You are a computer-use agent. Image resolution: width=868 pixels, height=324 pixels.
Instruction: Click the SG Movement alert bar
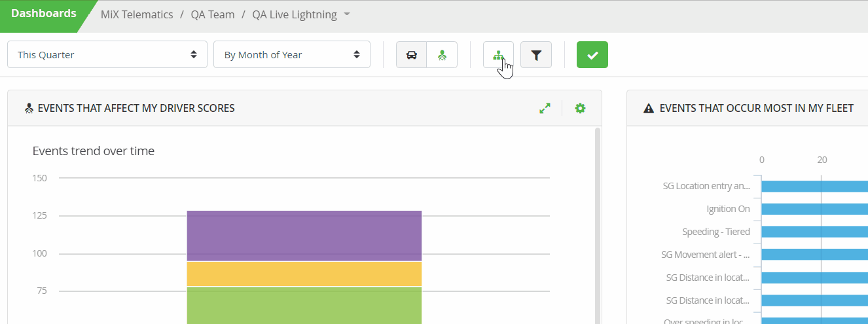pos(814,255)
